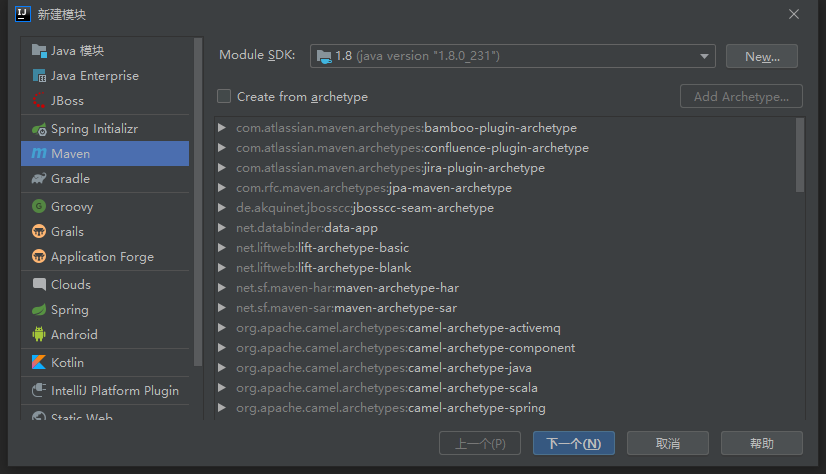
Task: Select the Kotlin icon
Action: pos(39,363)
